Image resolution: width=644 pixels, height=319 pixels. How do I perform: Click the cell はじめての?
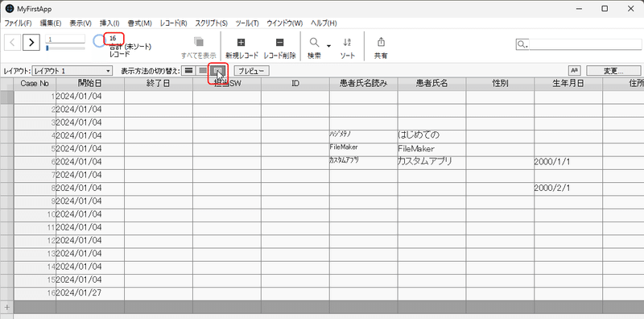[431, 135]
